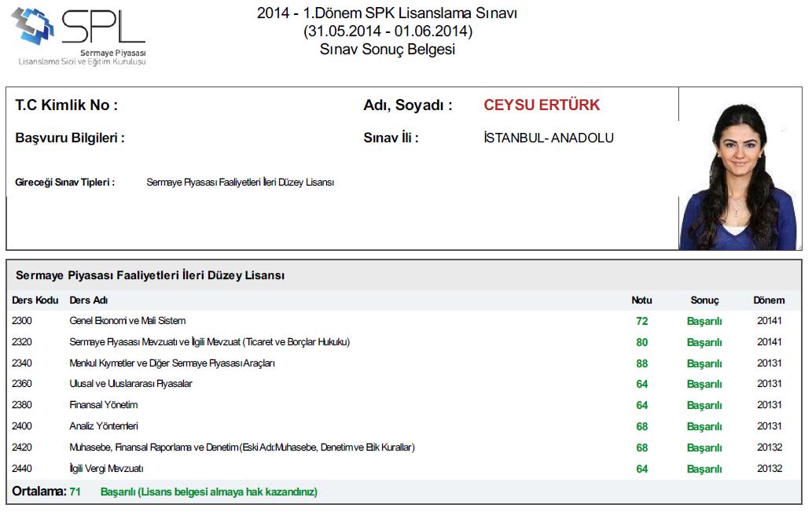Click Analiz Yöntemleri course name
Screen dimensions: 812x512
(x=104, y=426)
